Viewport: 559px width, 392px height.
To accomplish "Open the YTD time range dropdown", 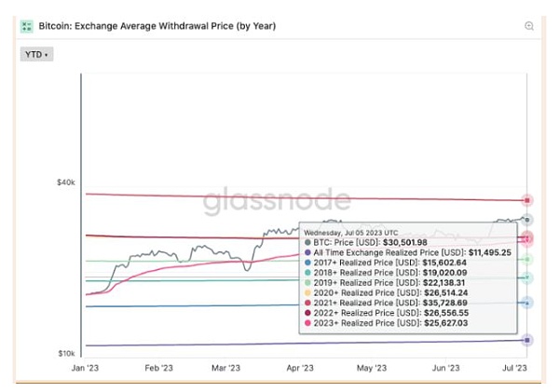I will 36,54.
